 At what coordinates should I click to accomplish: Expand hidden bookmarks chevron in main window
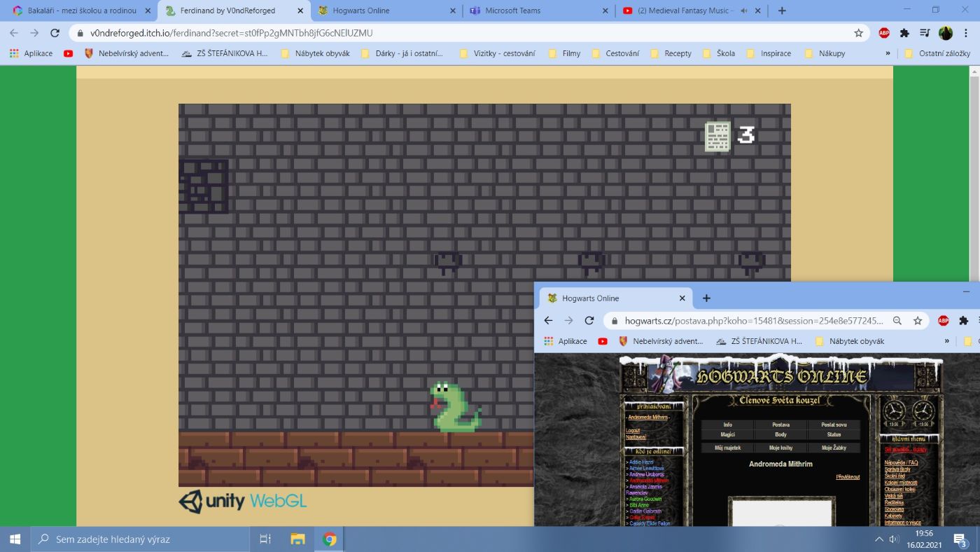(888, 53)
